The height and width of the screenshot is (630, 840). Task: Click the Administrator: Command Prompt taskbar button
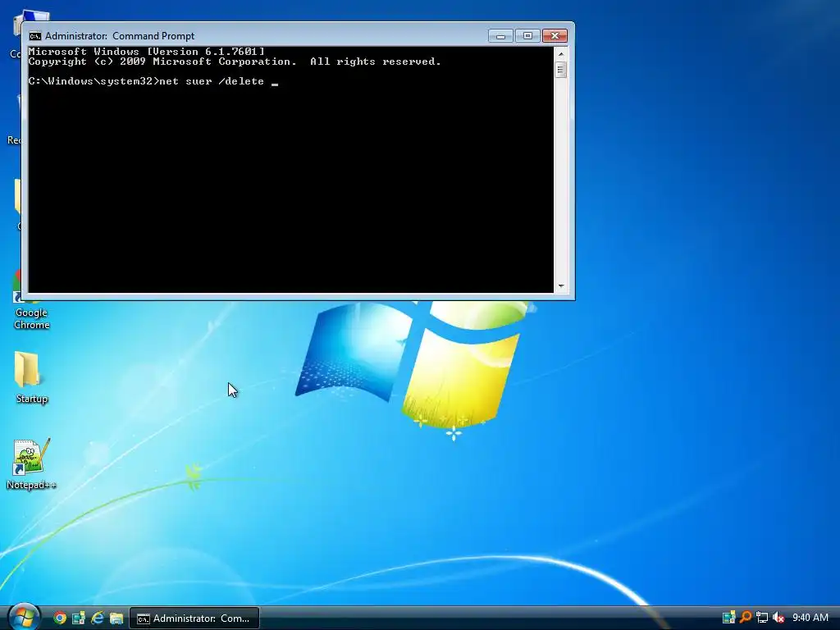[x=194, y=619]
